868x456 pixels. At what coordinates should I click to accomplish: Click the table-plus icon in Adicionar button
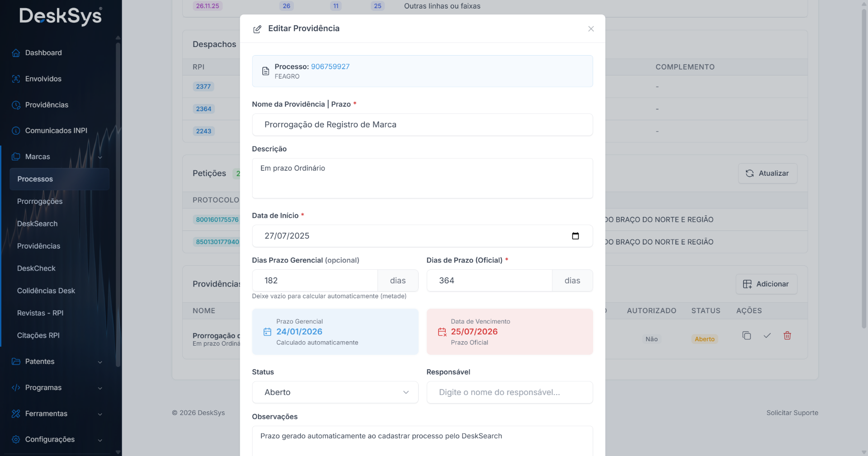(x=747, y=284)
